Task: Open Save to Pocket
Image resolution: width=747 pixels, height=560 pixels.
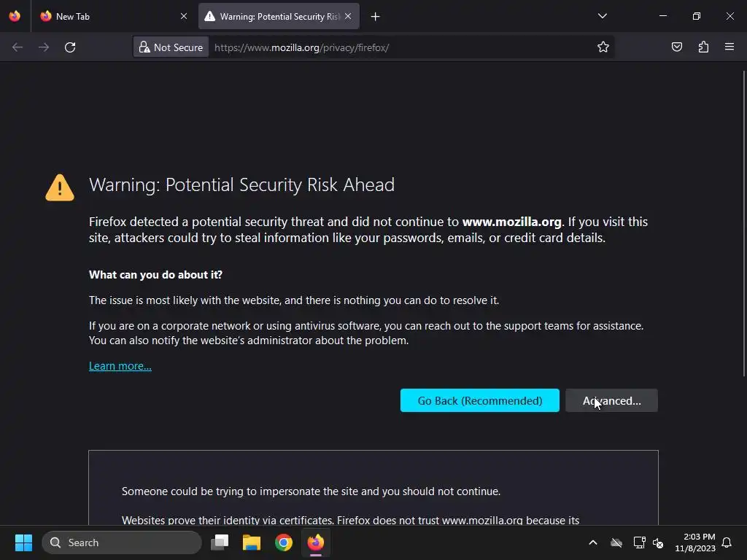Action: [x=677, y=47]
